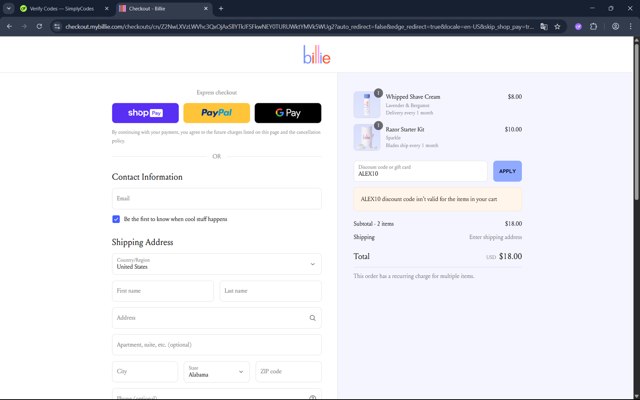Open the Chrome three-dot menu
Image resolution: width=640 pixels, height=400 pixels.
tap(630, 27)
